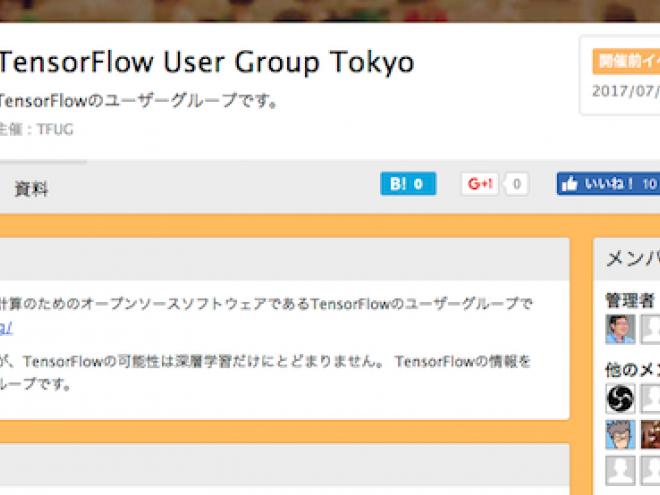Viewport: 660px width, 495px height.
Task: Click the TensorFlow User Group Tokyo title
Action: click(207, 62)
